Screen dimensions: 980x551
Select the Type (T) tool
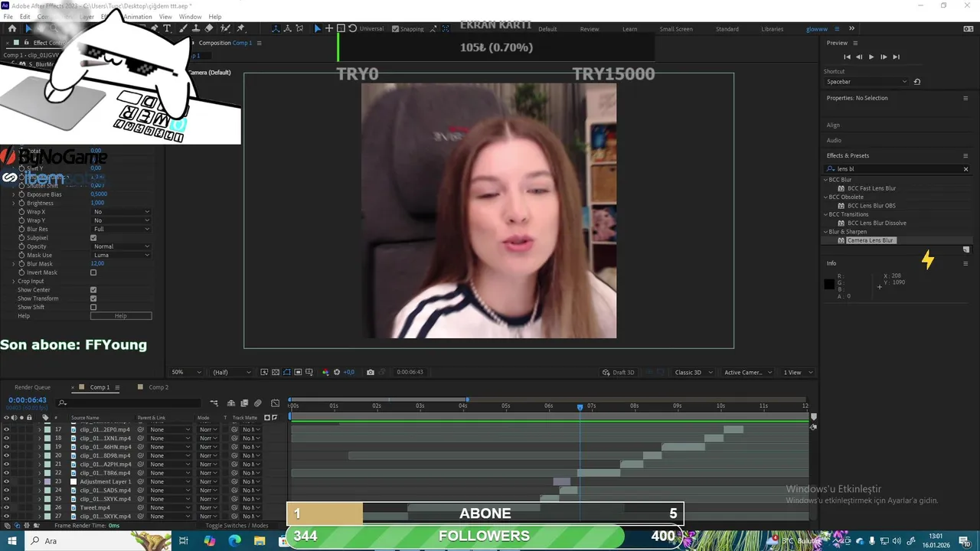pyautogui.click(x=167, y=28)
